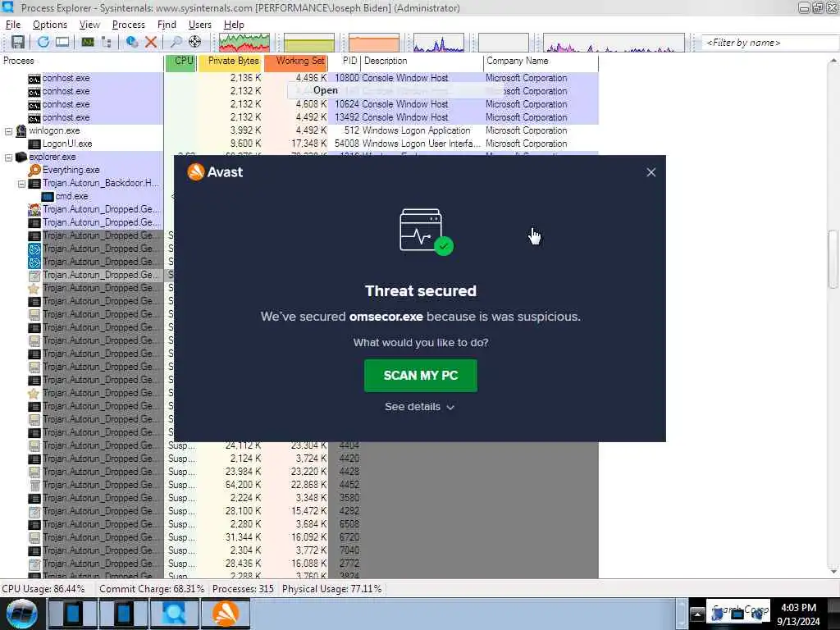Select conhost.exe row with PID 13492
Viewport: 840px width, 630px height.
(x=299, y=117)
